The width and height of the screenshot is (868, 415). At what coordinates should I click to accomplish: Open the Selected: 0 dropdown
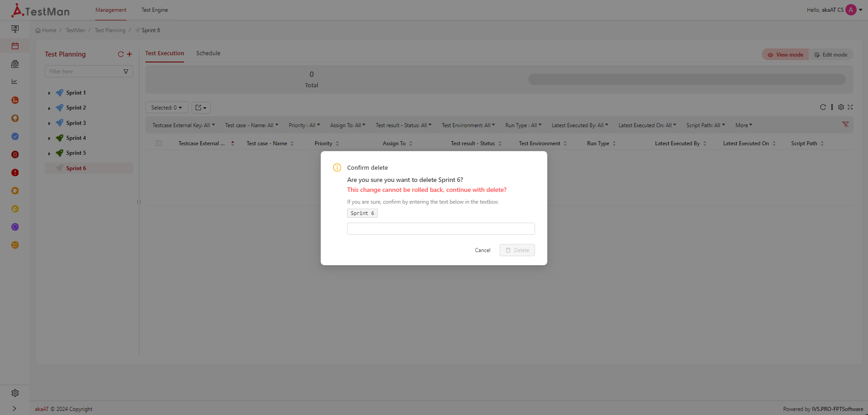(167, 108)
